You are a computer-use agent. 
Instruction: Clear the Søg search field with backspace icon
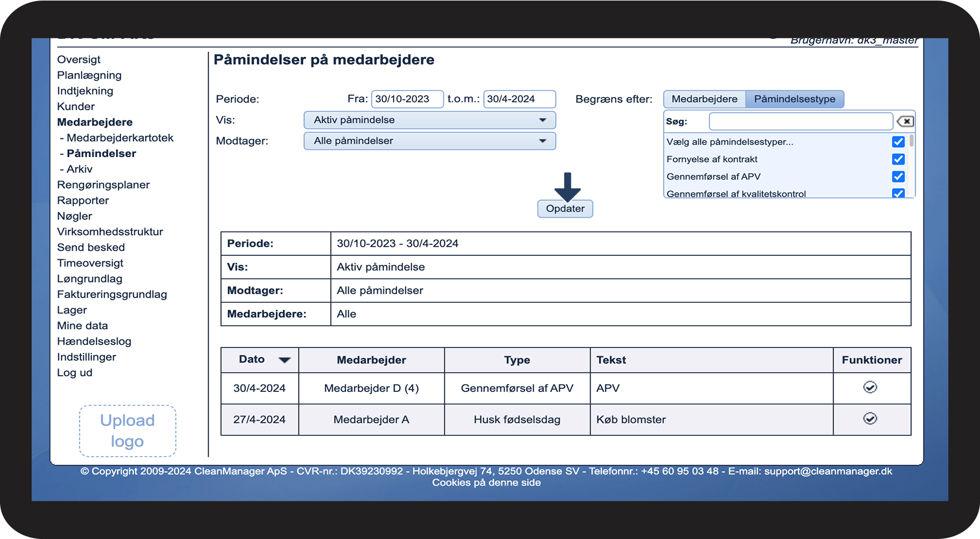pyautogui.click(x=905, y=122)
